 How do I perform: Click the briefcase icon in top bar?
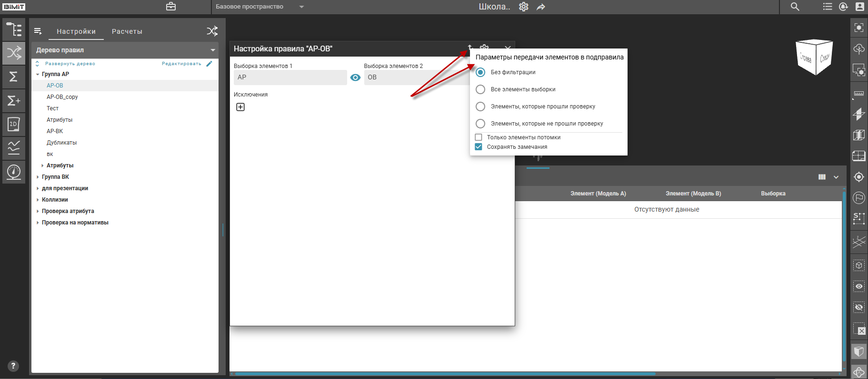[171, 7]
